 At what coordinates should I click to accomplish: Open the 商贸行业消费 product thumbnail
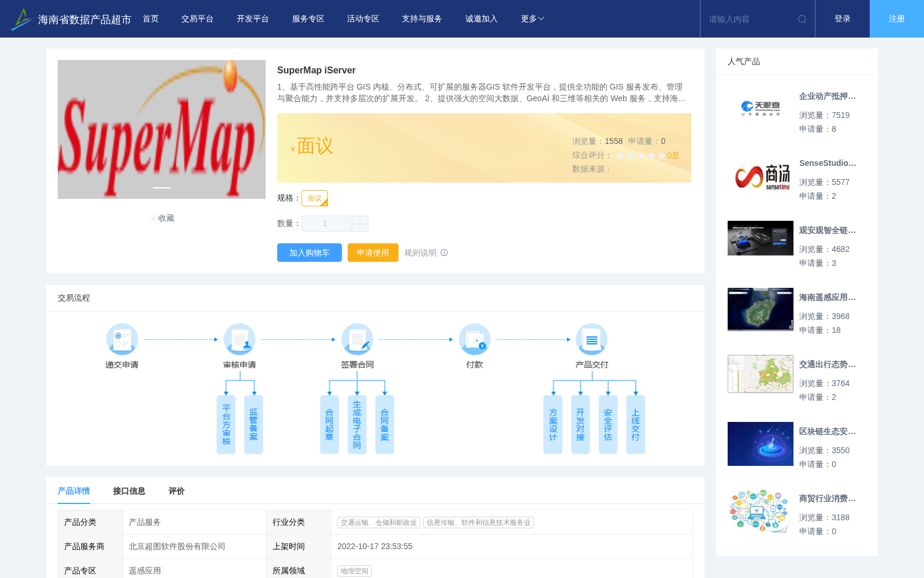pyautogui.click(x=761, y=511)
